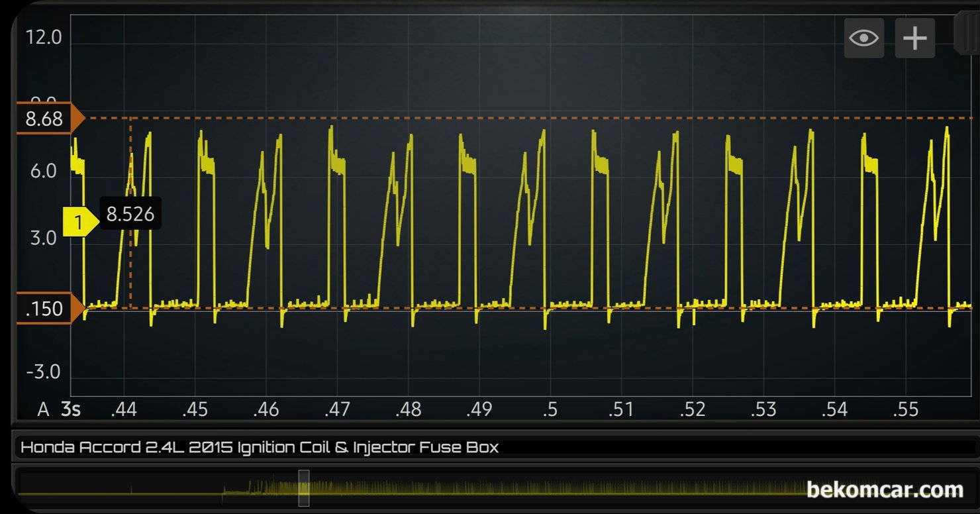Select the .150 lower cursor handle
The image size is (980, 514).
click(x=46, y=309)
